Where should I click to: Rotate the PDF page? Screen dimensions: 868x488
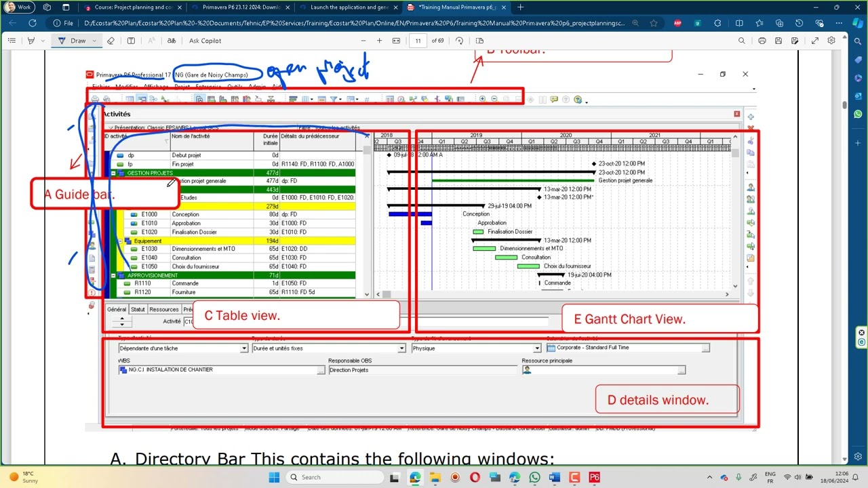459,41
